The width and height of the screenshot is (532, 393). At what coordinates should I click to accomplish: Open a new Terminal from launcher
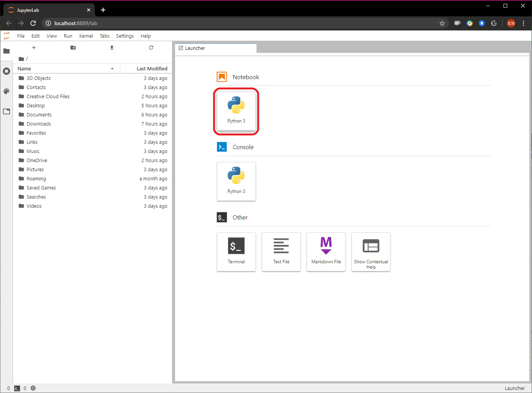point(236,252)
